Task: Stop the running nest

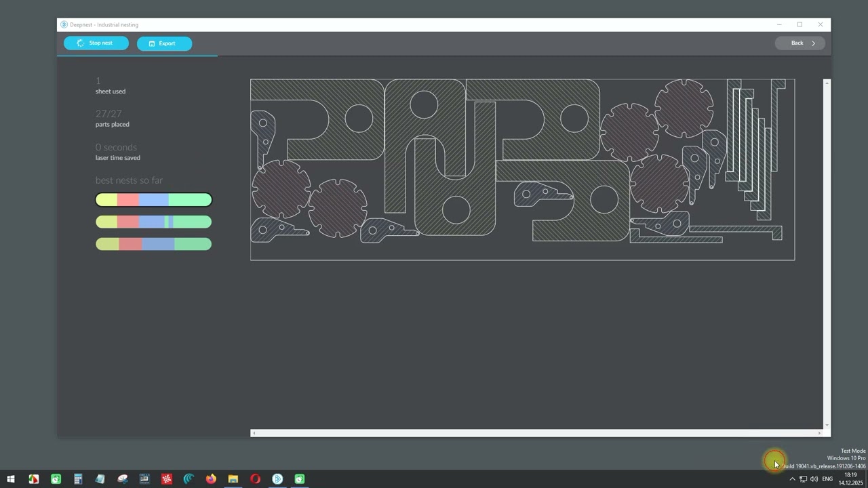Action: (96, 43)
